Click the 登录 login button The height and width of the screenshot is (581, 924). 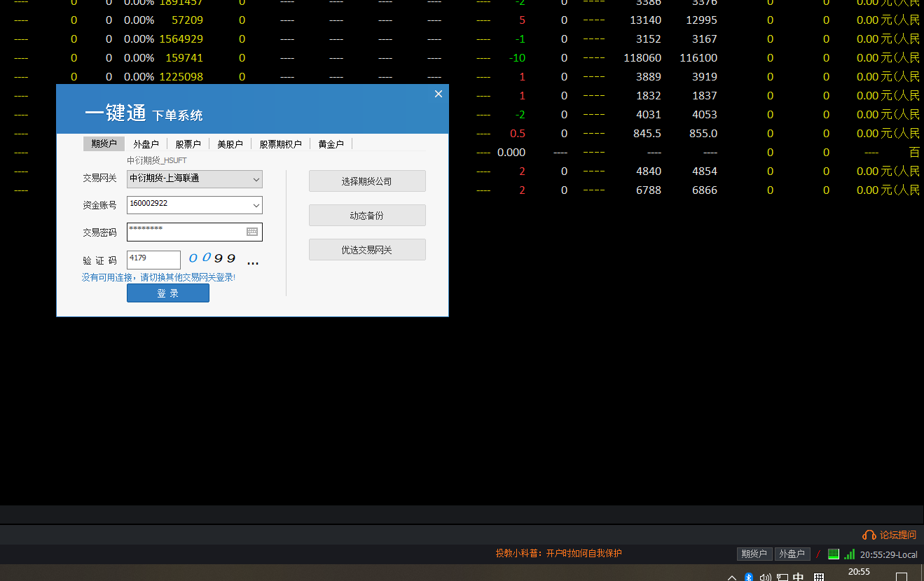(168, 293)
